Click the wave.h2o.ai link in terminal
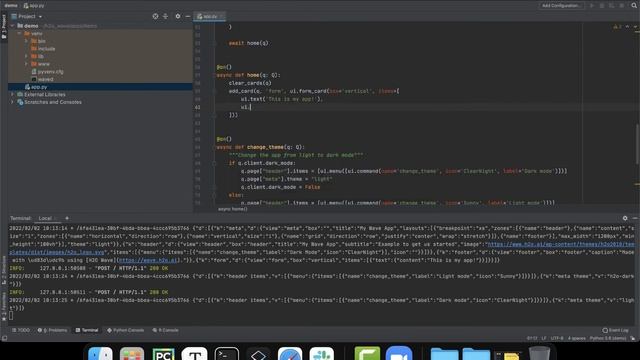Screen dimensions: 640x360 (148, 260)
